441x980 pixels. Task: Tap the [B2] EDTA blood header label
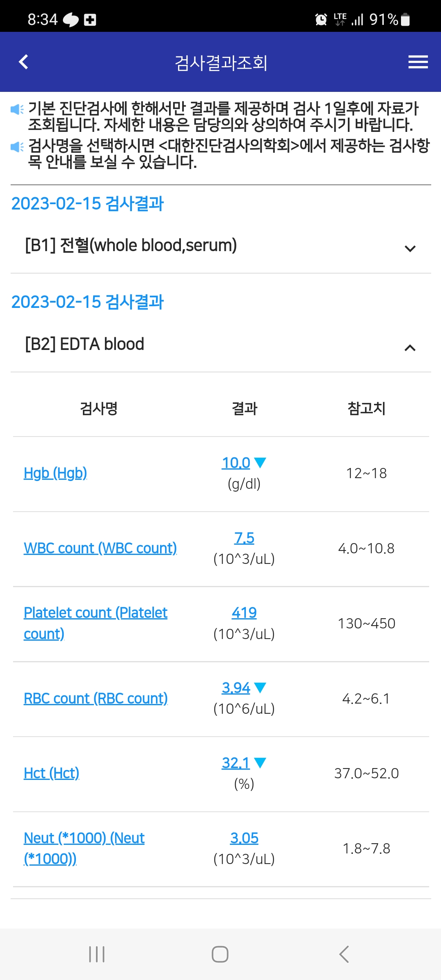[x=85, y=344]
